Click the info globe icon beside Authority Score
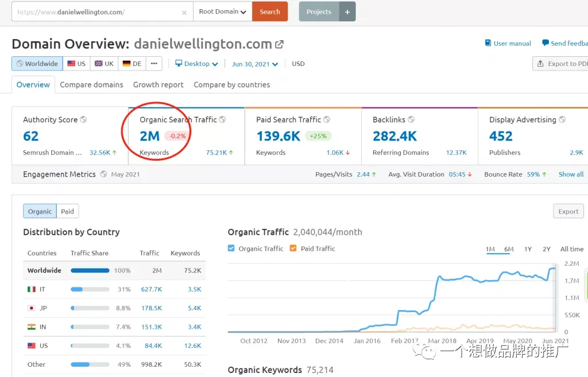Screen dimensions: 588x377 [x=83, y=119]
